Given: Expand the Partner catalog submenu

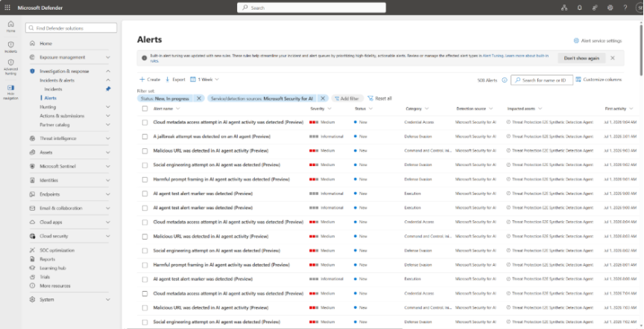Looking at the screenshot, I should [x=108, y=125].
